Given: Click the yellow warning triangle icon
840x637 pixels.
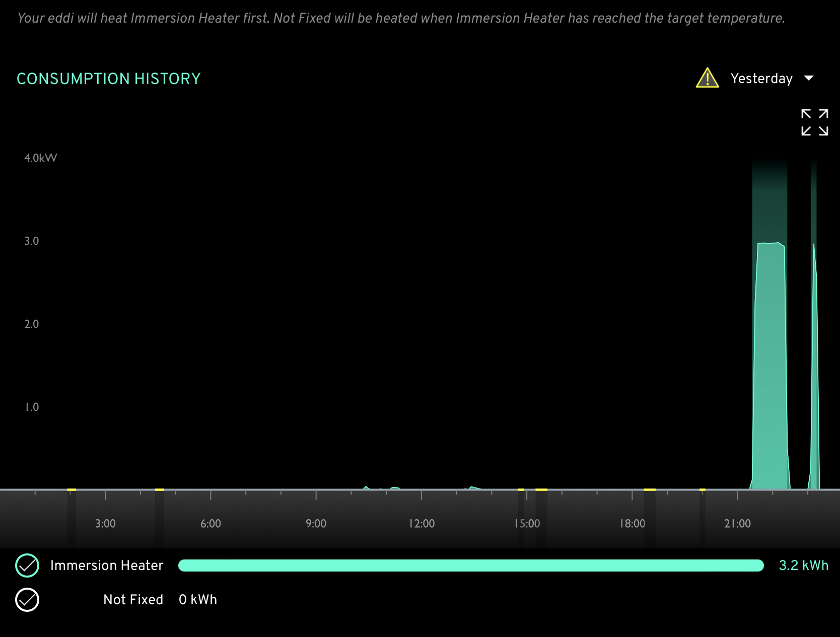Looking at the screenshot, I should tap(707, 78).
